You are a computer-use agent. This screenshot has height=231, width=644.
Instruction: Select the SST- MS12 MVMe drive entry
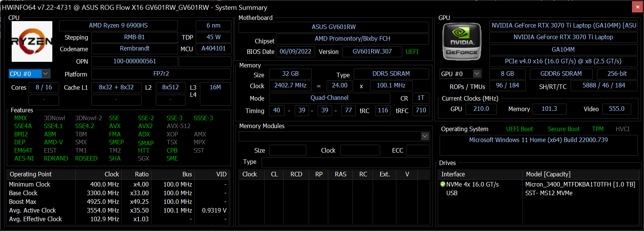[549, 193]
